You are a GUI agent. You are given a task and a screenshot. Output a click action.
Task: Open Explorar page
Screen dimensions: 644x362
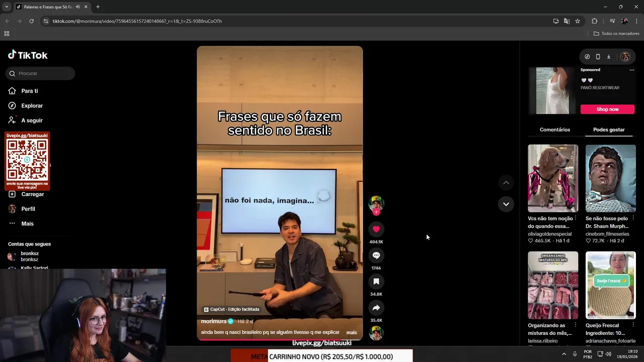pyautogui.click(x=32, y=106)
